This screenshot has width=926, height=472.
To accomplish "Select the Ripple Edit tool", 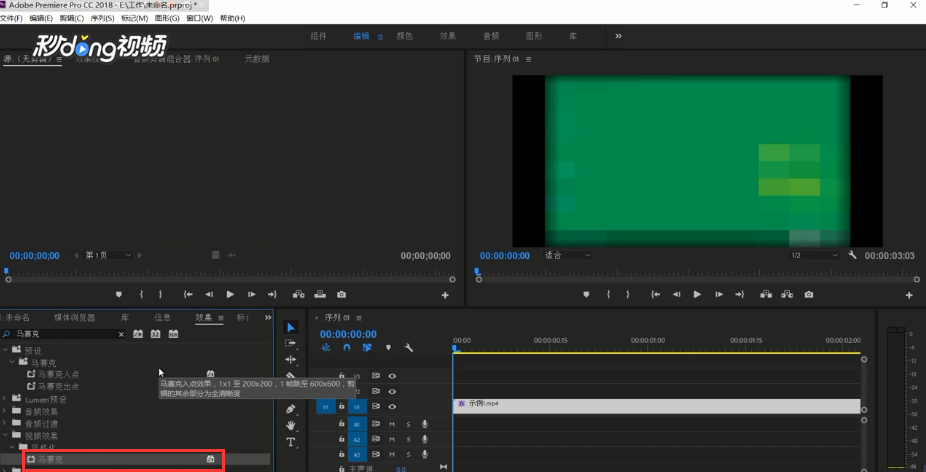I will point(291,359).
